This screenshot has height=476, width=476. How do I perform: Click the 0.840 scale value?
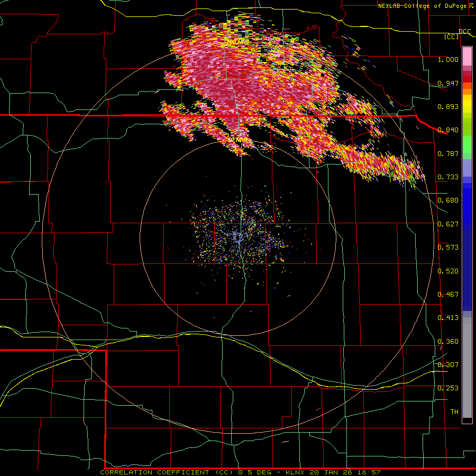[448, 130]
